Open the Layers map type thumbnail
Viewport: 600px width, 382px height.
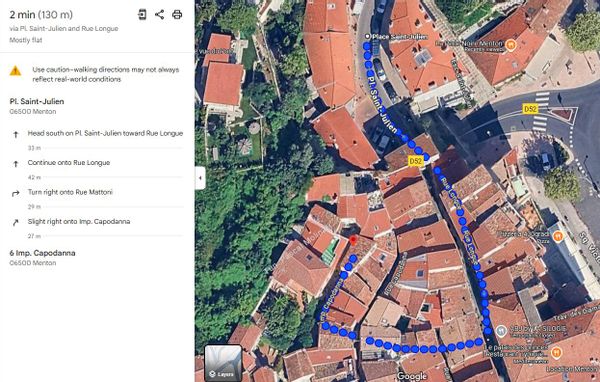(x=223, y=363)
